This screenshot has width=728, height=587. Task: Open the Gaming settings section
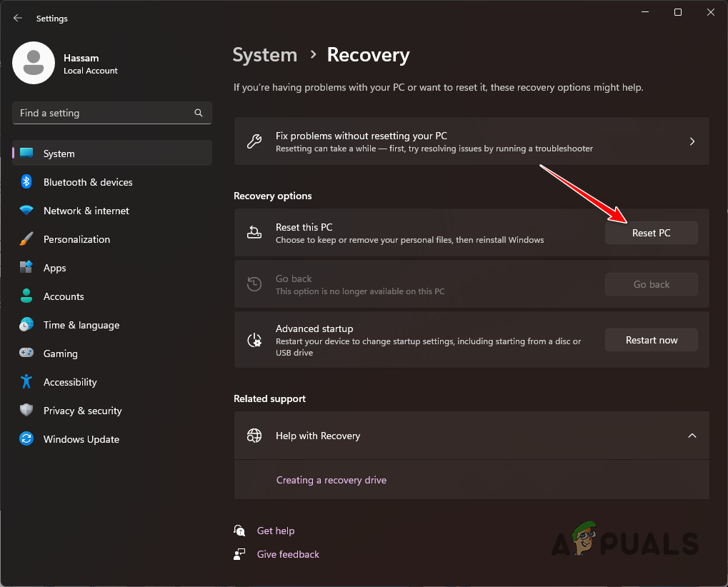pyautogui.click(x=60, y=353)
